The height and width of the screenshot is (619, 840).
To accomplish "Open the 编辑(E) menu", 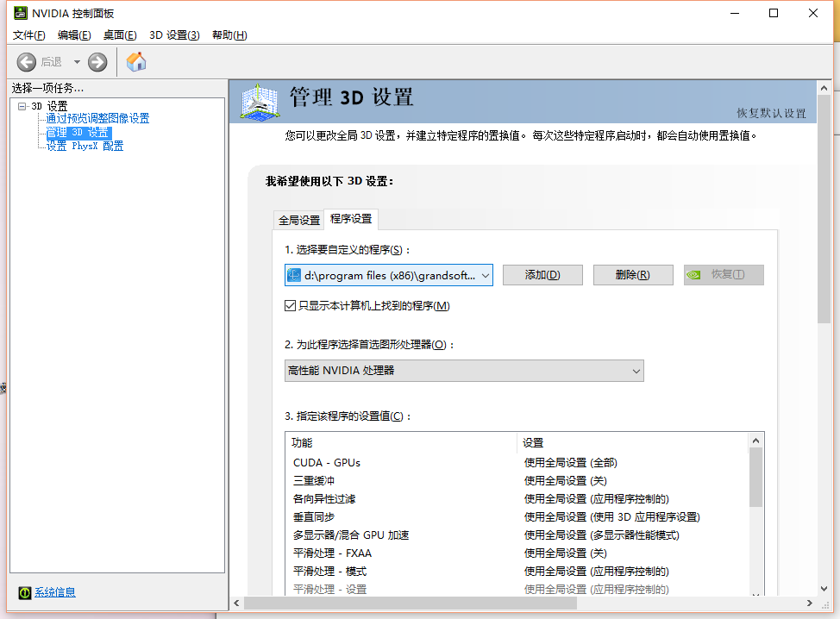I will click(x=74, y=35).
